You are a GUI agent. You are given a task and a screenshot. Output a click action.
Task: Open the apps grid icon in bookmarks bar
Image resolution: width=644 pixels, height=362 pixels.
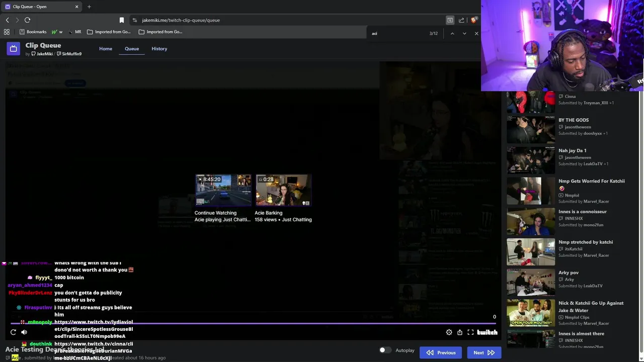[7, 32]
